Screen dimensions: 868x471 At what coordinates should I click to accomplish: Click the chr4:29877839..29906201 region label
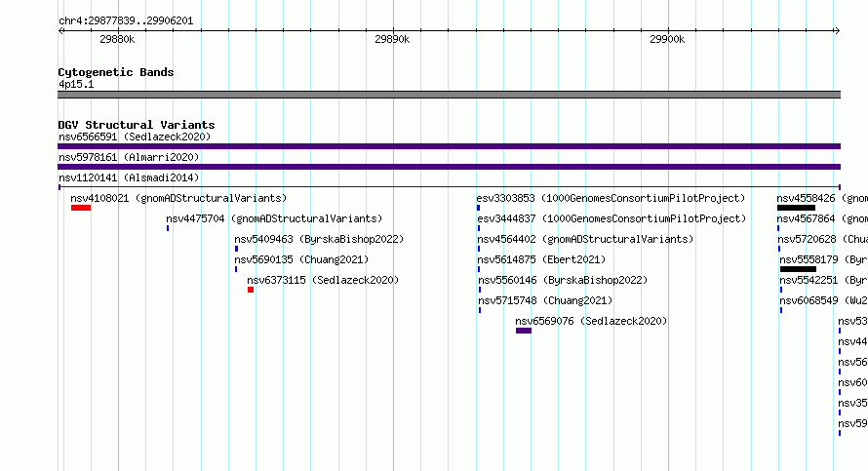click(x=126, y=20)
